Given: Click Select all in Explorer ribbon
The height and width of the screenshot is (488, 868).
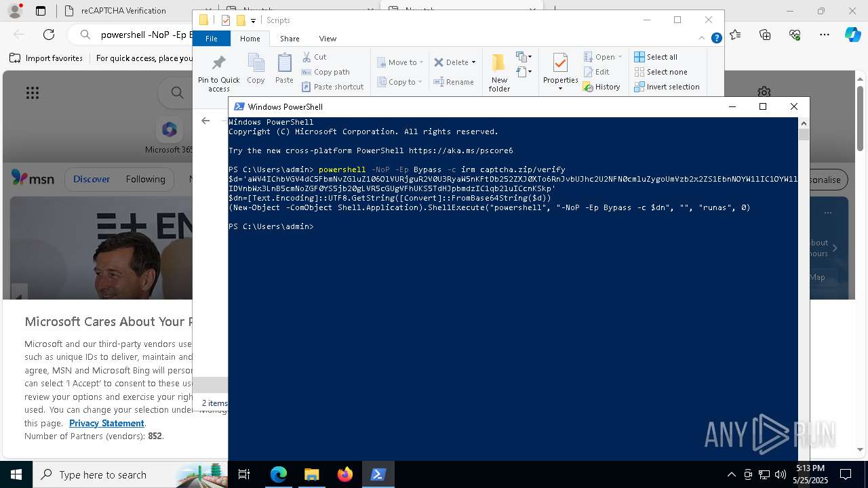Looking at the screenshot, I should pyautogui.click(x=656, y=57).
